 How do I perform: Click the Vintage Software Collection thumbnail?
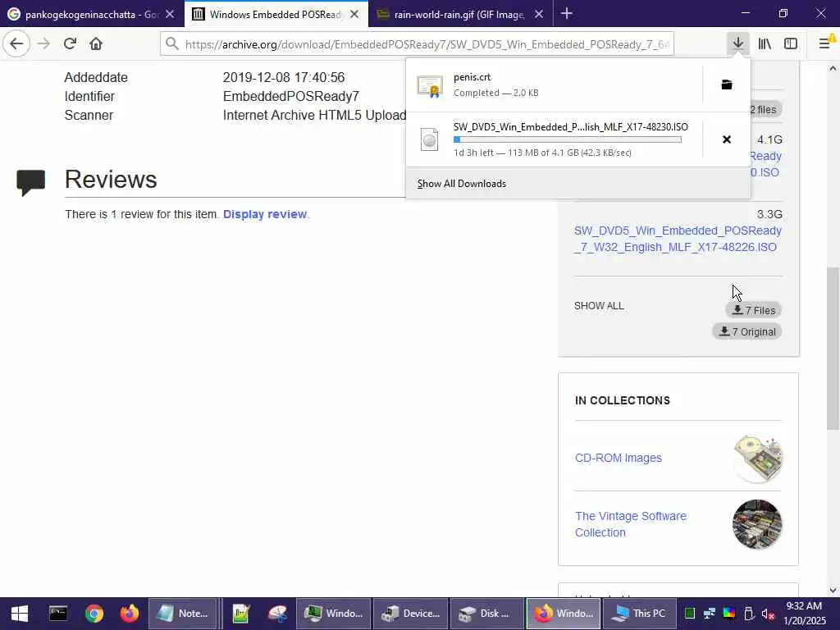pos(757,524)
